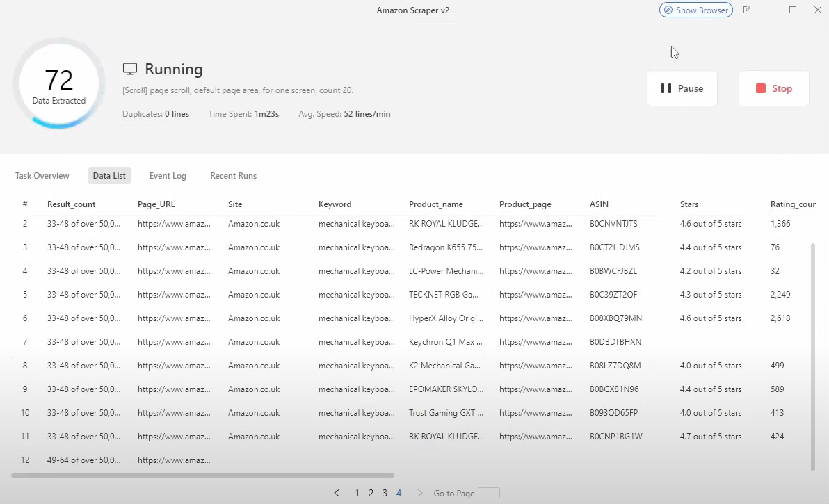Click the Stars column header
Viewport: 829px width, 504px height.
click(689, 204)
